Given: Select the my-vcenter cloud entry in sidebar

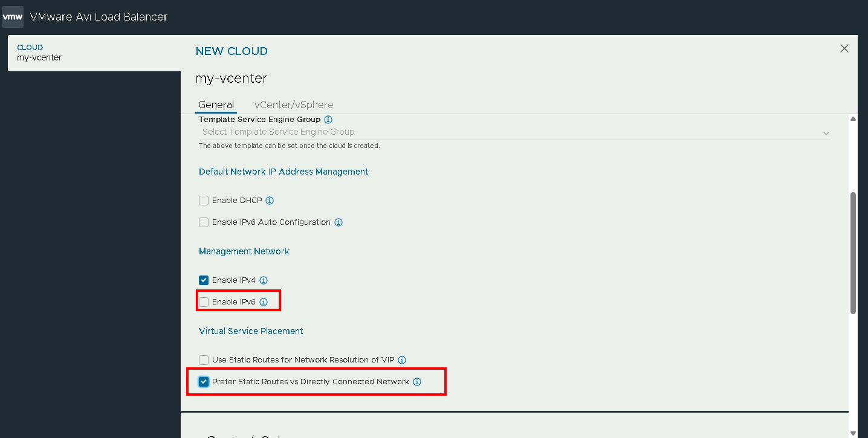Looking at the screenshot, I should 94,53.
